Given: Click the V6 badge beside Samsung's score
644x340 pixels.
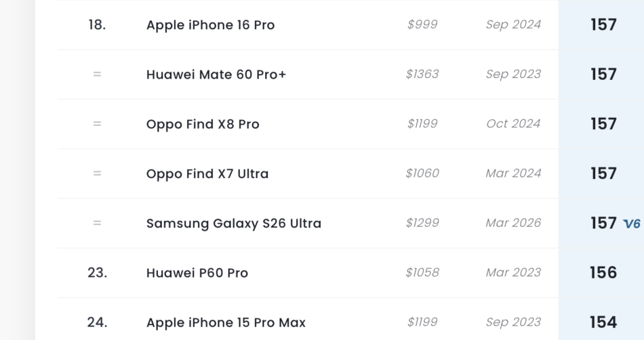Looking at the screenshot, I should 632,224.
